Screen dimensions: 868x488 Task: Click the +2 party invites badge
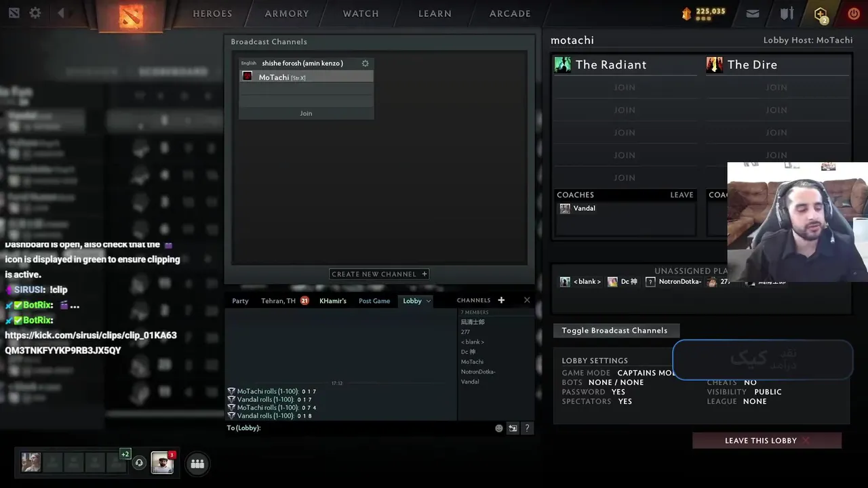pyautogui.click(x=125, y=453)
